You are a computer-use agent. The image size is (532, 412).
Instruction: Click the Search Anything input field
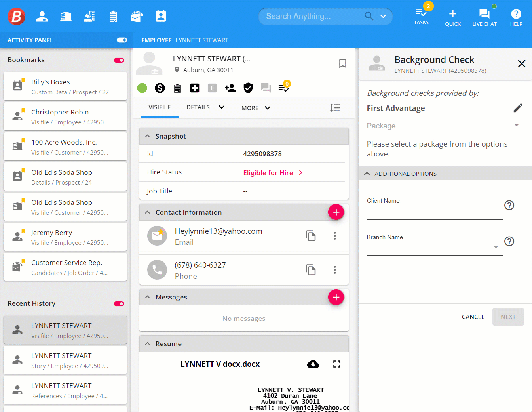tap(313, 16)
